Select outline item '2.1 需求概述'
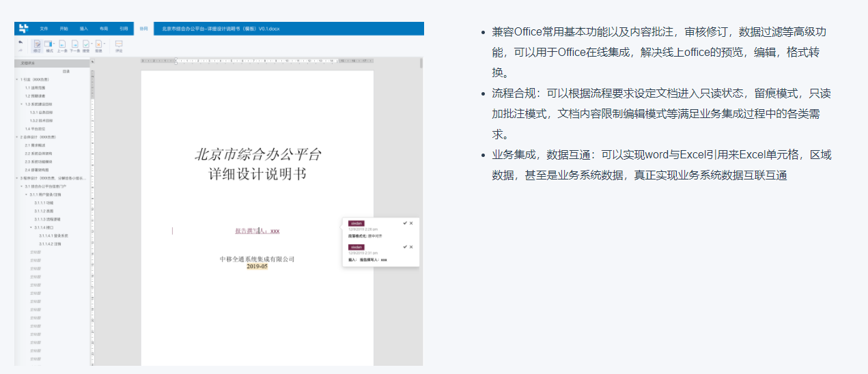This screenshot has height=374, width=868. pos(36,145)
